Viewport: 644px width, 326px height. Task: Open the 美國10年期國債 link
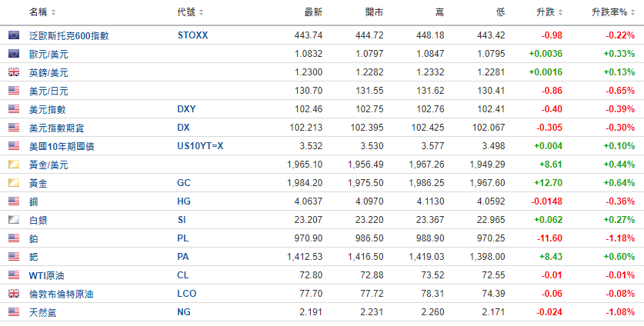pyautogui.click(x=62, y=147)
